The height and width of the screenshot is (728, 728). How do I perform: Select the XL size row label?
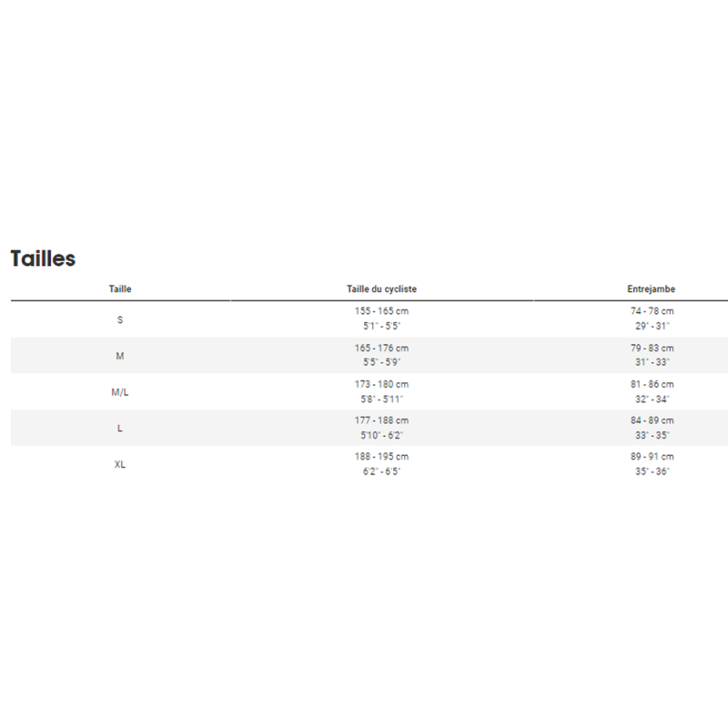pyautogui.click(x=120, y=464)
